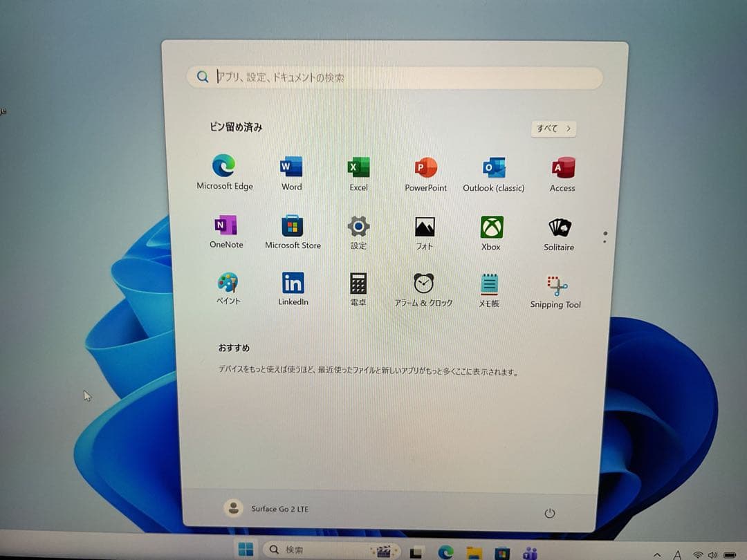The width and height of the screenshot is (747, 560).
Task: Open the Access database app
Action: coord(562,166)
